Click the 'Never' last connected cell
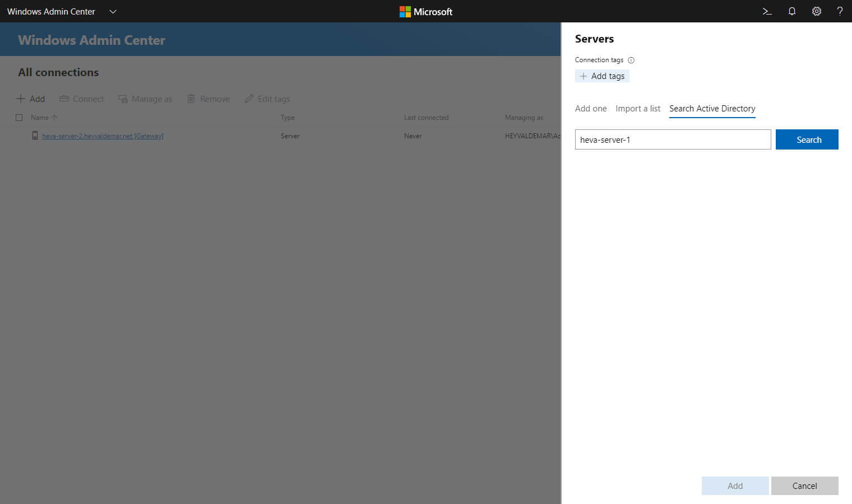852x504 pixels. pos(413,136)
